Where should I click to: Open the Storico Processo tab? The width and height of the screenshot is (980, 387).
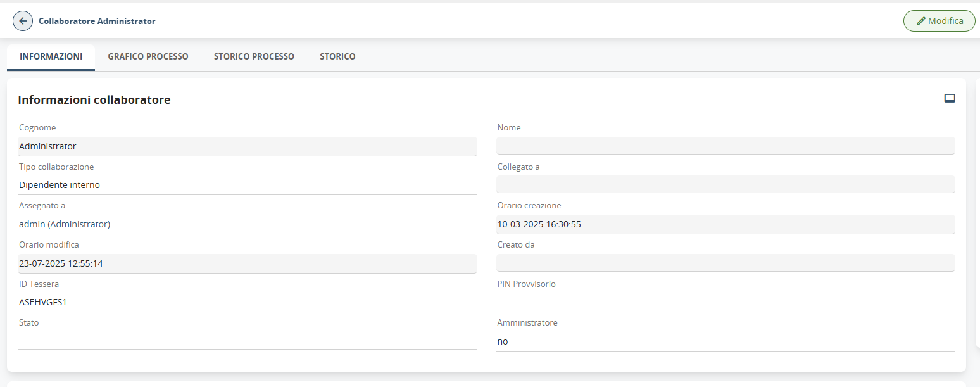click(x=254, y=56)
